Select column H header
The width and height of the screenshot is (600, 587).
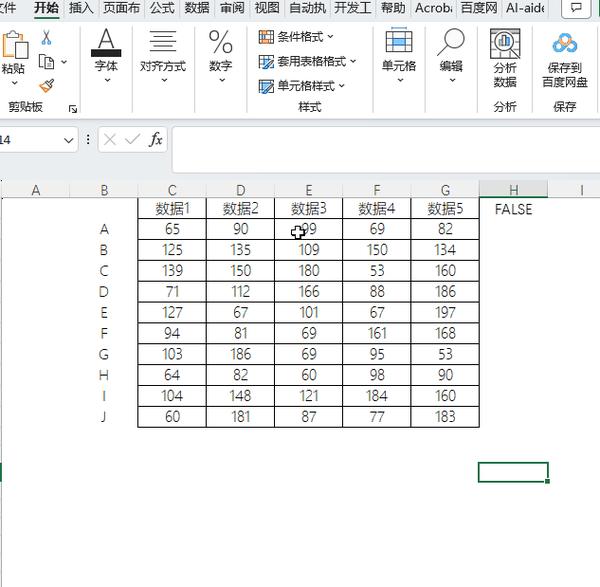tap(514, 190)
